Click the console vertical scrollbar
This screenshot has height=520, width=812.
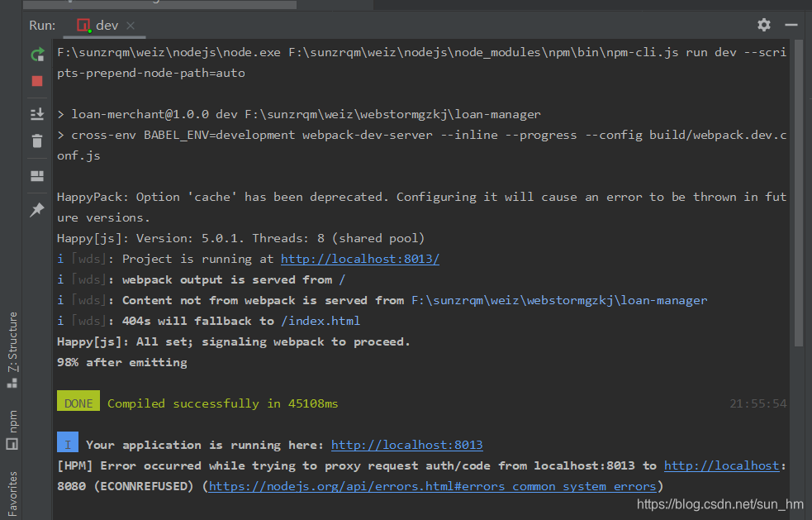pyautogui.click(x=799, y=192)
